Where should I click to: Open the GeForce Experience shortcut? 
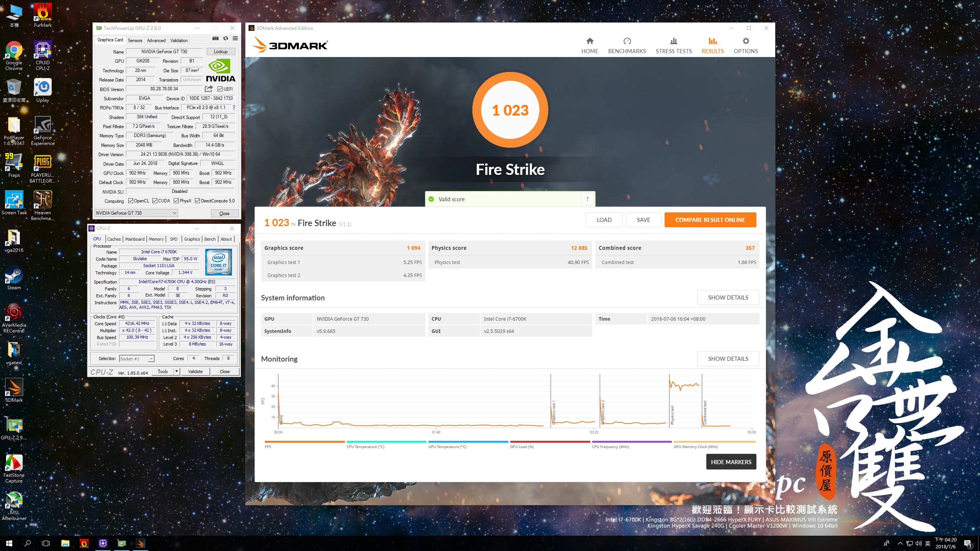point(43,130)
